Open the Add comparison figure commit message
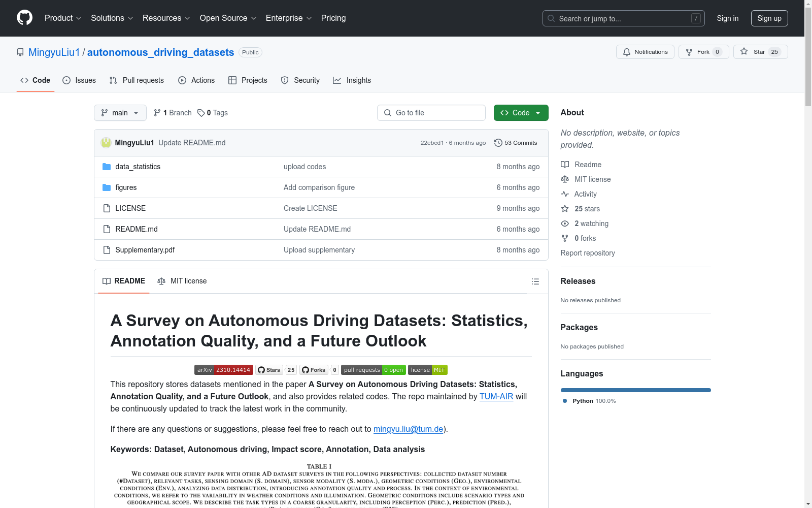This screenshot has width=812, height=508. 319,187
